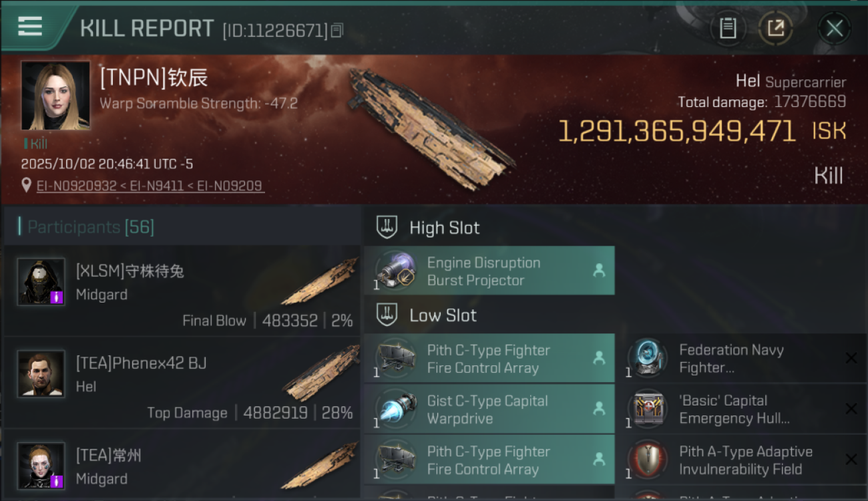Close the kill report window

pyautogui.click(x=834, y=28)
